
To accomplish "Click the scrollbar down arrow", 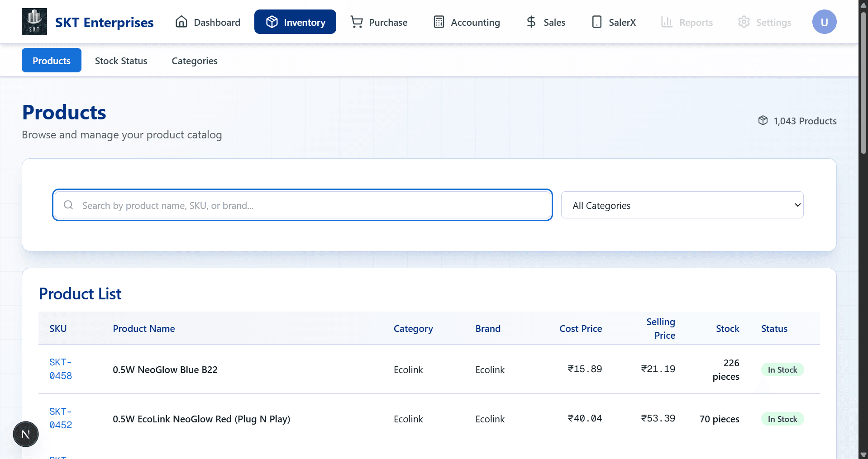I will point(863,454).
